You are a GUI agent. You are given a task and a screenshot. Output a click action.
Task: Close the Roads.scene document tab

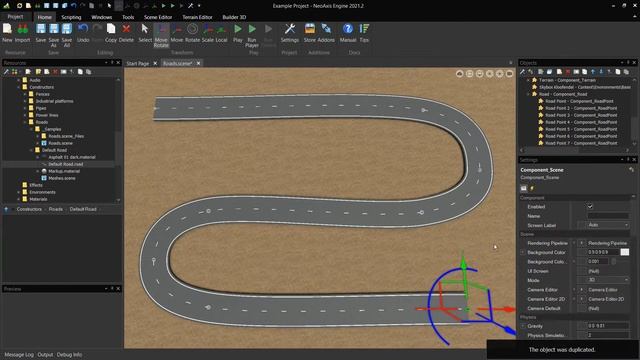(x=198, y=63)
